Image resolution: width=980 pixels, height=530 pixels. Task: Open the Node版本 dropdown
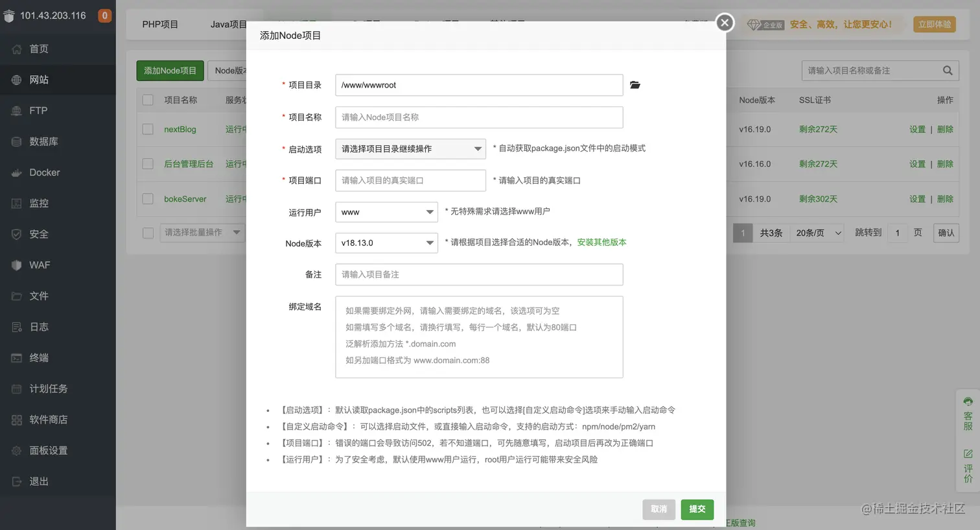pyautogui.click(x=386, y=243)
